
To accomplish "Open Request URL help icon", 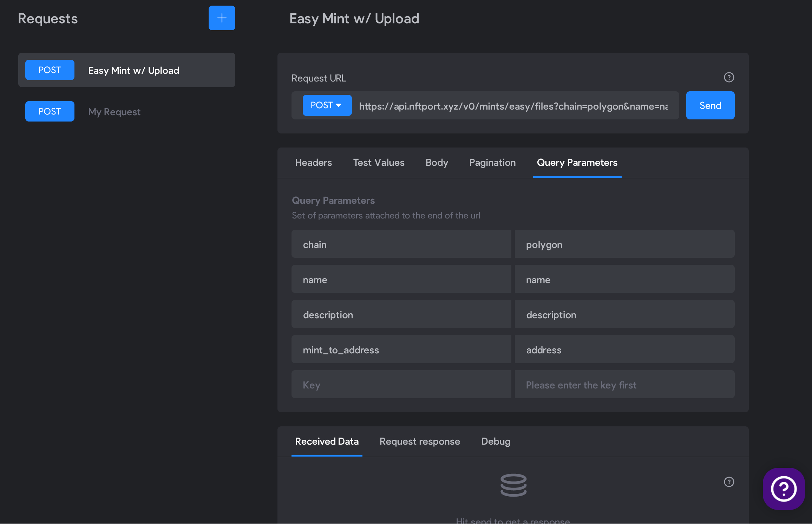I will coord(729,77).
